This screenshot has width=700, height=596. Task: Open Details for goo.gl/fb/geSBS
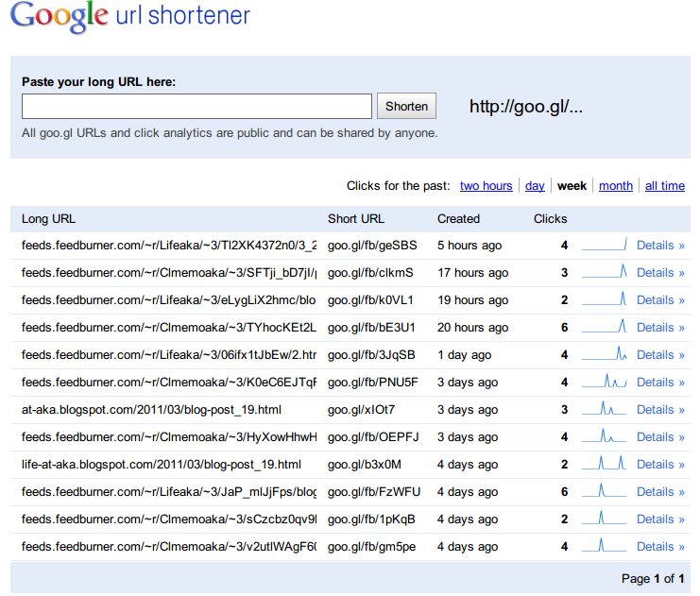click(x=660, y=245)
